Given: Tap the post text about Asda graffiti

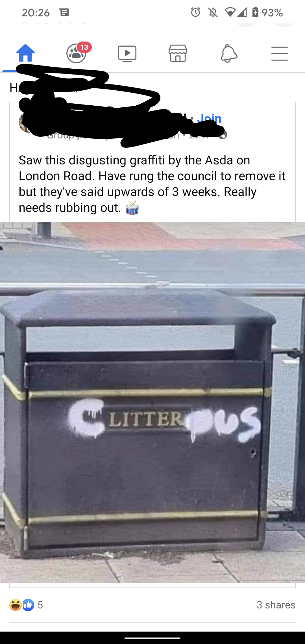Looking at the screenshot, I should click(152, 184).
